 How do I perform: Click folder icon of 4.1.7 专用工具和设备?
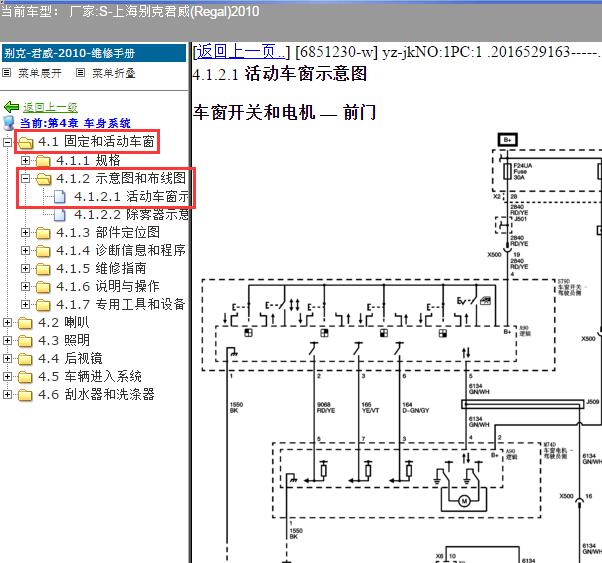[43, 305]
